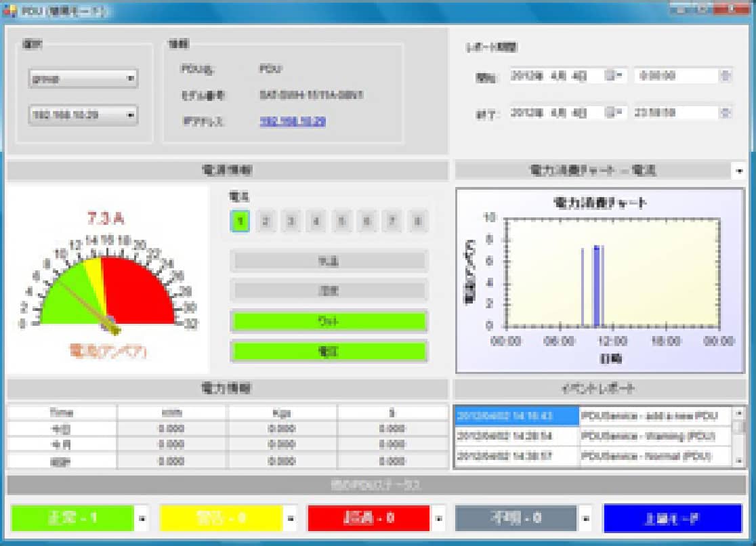Viewport: 756px width, 546px height.
Task: Click the イベントレポート section header bar
Action: pos(600,388)
